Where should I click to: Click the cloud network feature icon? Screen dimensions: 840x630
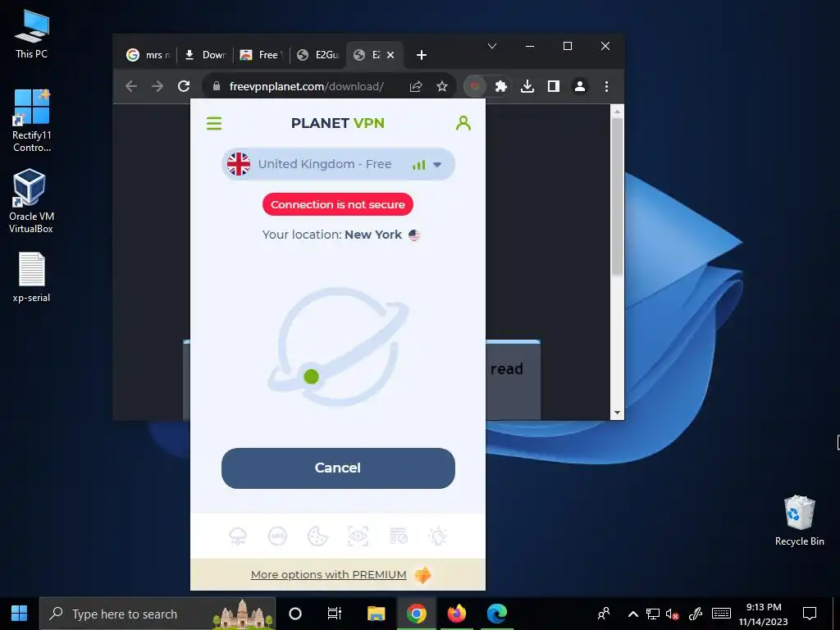tap(238, 536)
